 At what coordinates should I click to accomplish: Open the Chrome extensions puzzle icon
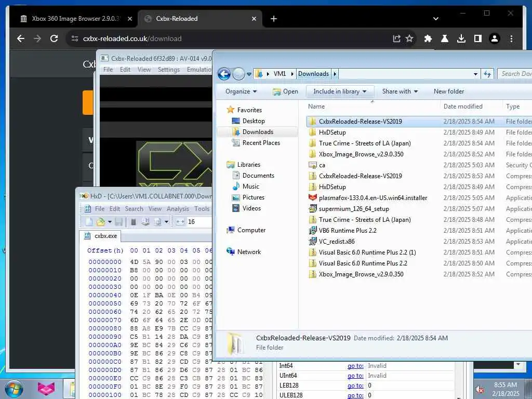[428, 38]
